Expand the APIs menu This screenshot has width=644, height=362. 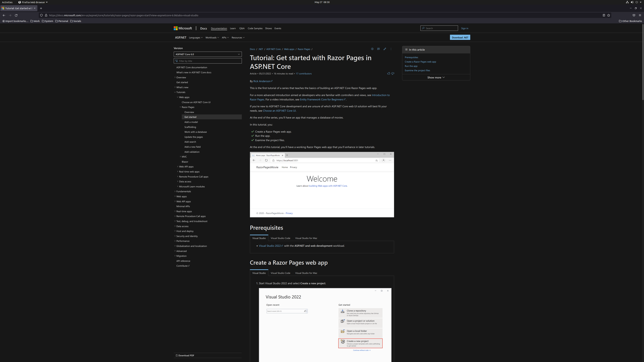pos(225,38)
